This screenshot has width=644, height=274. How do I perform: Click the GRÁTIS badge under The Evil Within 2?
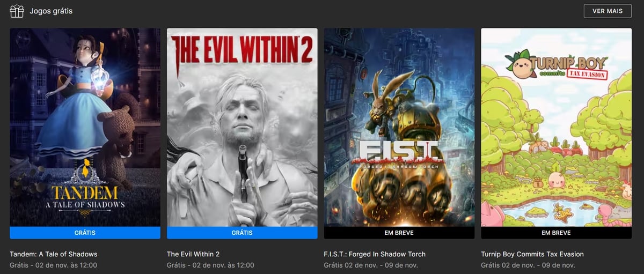click(x=242, y=233)
